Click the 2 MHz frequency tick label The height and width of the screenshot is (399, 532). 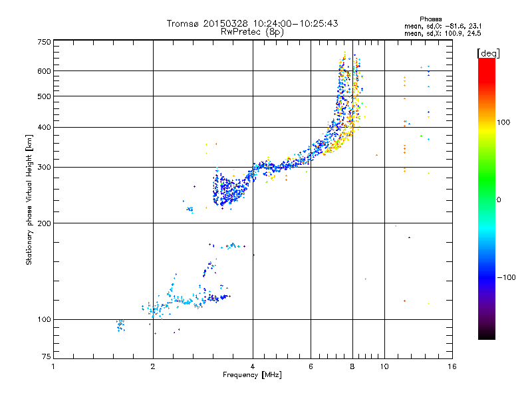point(153,366)
